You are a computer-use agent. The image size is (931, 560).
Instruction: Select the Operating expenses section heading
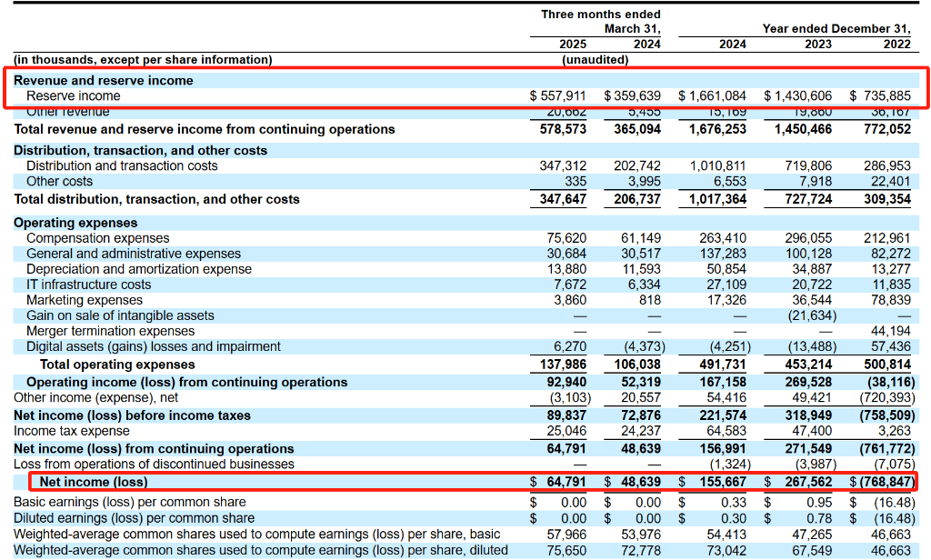click(75, 223)
